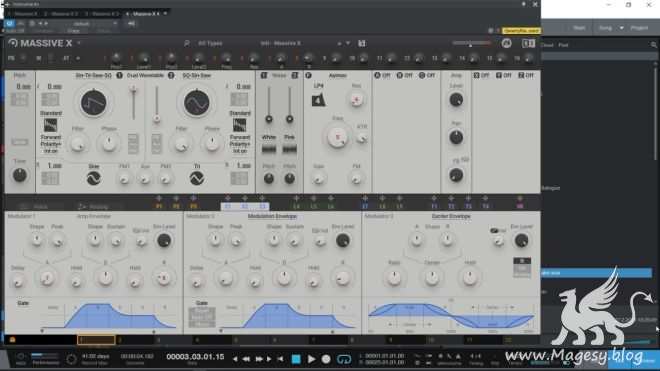Open the All Types preset filter dropdown
Screen dimensions: 660x371
point(210,43)
